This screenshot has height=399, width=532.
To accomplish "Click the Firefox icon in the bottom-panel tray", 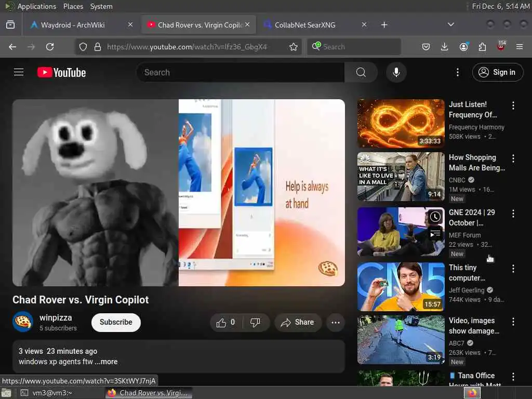I will 472,393.
